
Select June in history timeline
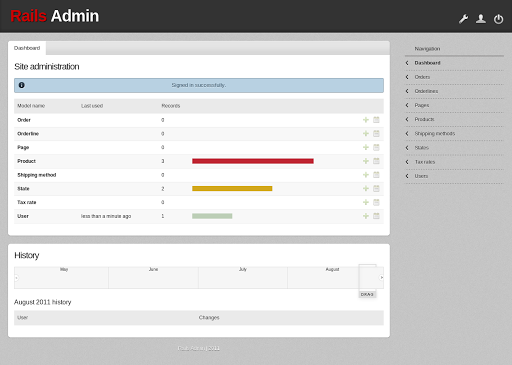[153, 269]
